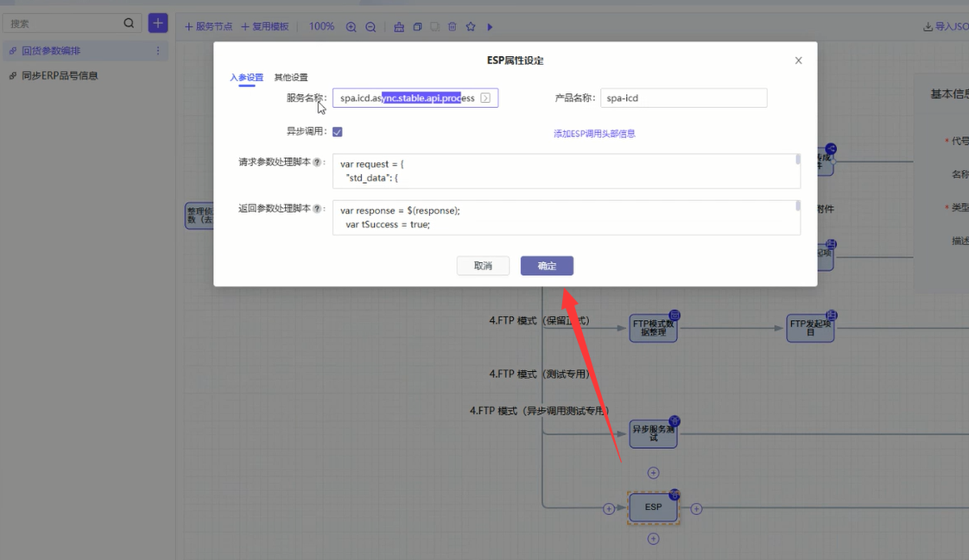Add a 复用模板 from the toolbar
Image resolution: width=969 pixels, height=560 pixels.
pos(264,27)
